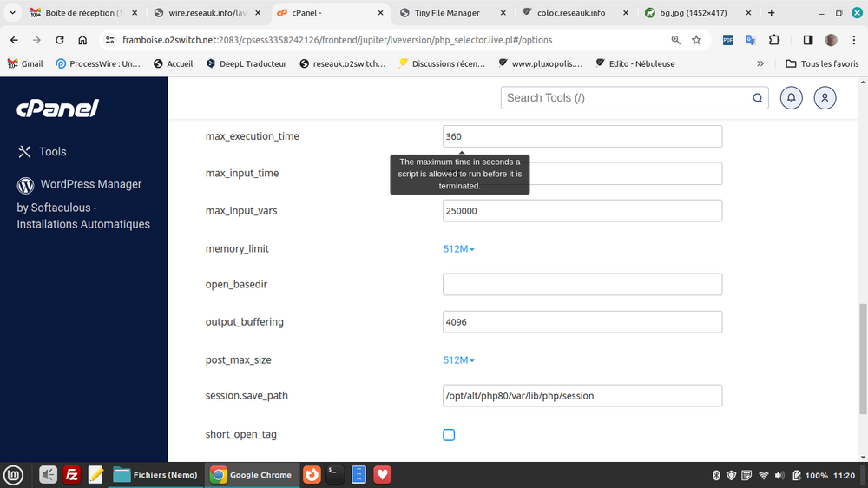The image size is (868, 488).
Task: Open Discussions récentes bookmark
Action: coord(442,63)
